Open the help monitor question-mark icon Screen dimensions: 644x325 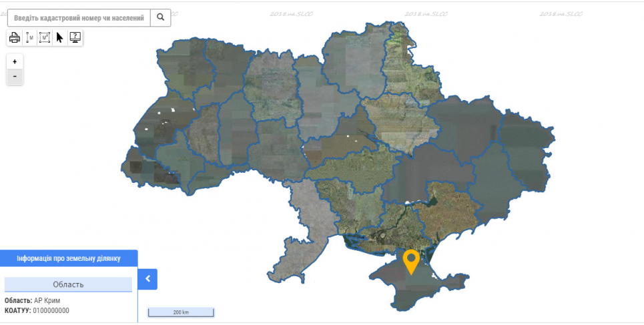75,38
